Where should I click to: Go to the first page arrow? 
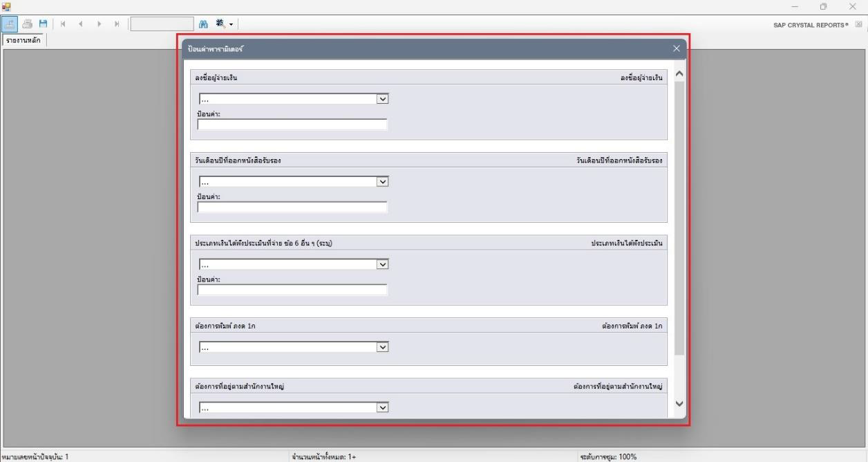[64, 24]
